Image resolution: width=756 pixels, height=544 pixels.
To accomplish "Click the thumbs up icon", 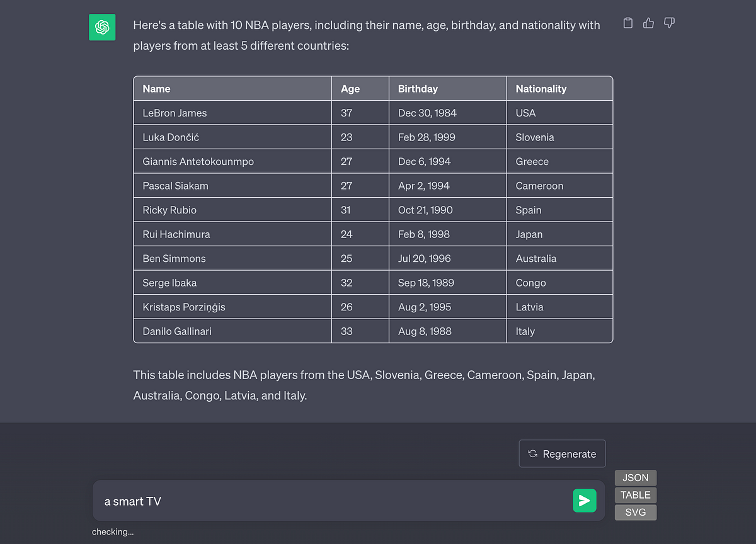I will 648,23.
